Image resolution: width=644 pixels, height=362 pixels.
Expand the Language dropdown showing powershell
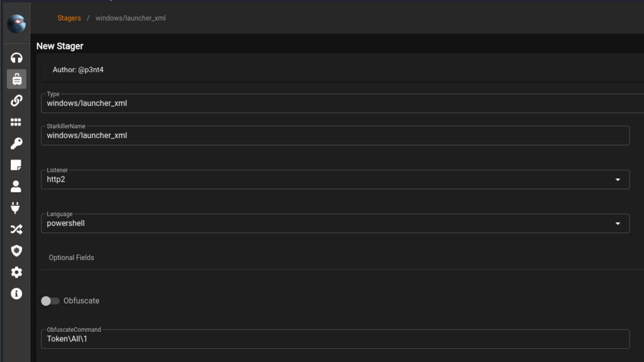point(335,223)
